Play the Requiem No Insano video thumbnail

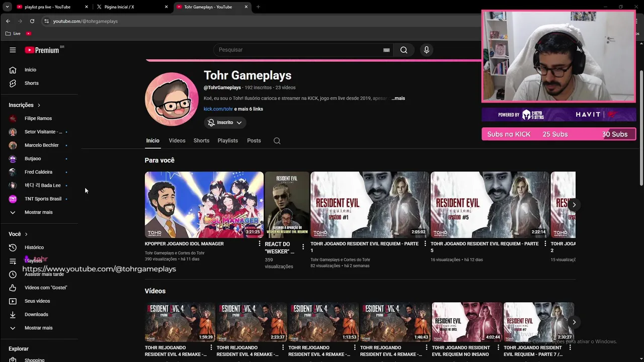[x=467, y=322]
